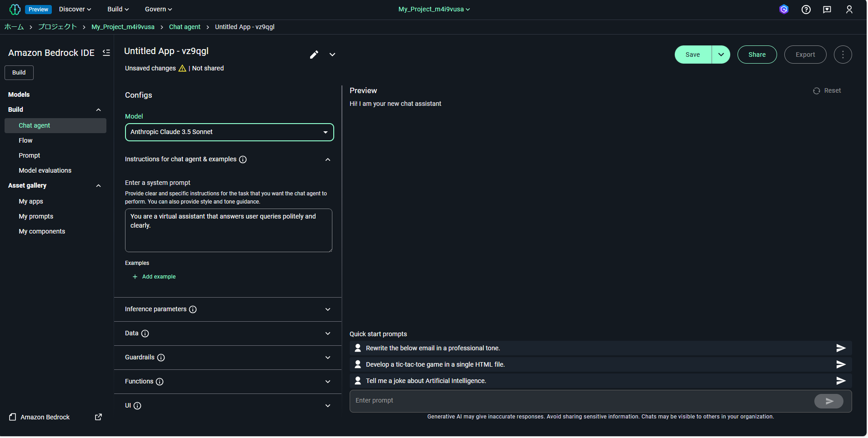Click the plus icon for Add example
868x438 pixels.
tap(135, 277)
